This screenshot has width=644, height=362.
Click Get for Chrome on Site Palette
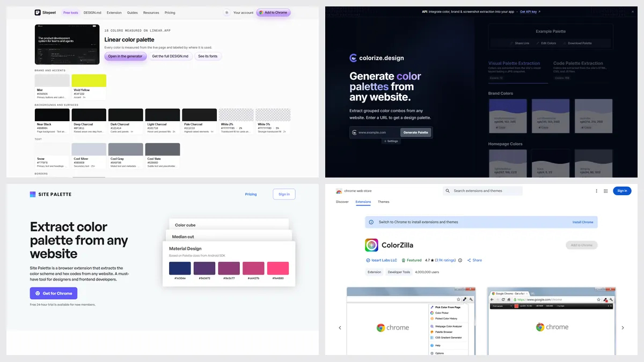pyautogui.click(x=54, y=293)
